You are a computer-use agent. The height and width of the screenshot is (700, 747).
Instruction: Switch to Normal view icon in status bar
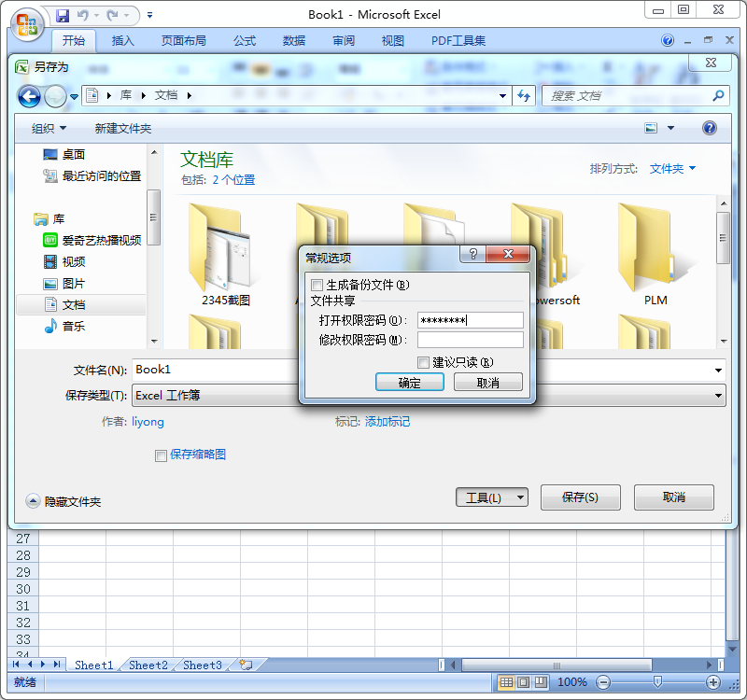tap(506, 682)
